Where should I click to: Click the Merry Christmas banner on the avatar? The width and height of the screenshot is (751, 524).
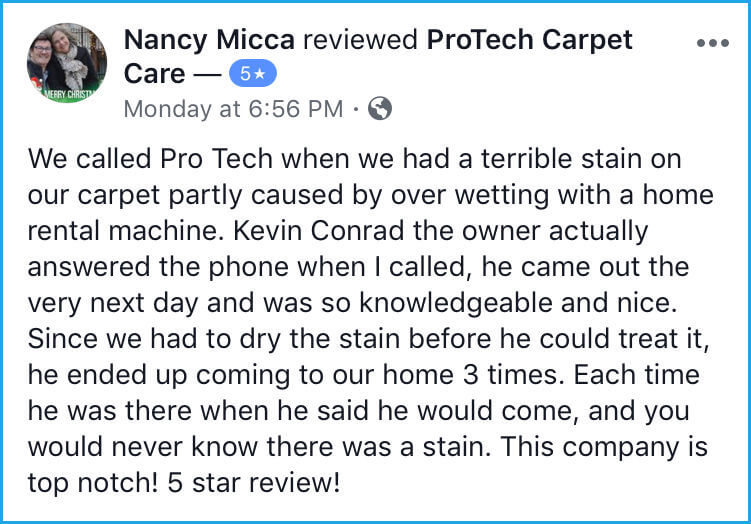point(67,94)
